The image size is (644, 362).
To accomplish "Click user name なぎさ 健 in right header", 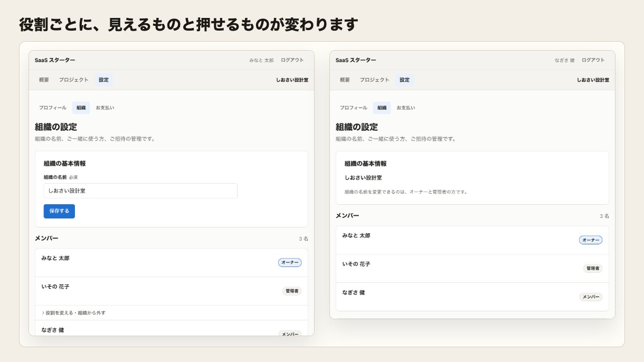I will tap(564, 60).
